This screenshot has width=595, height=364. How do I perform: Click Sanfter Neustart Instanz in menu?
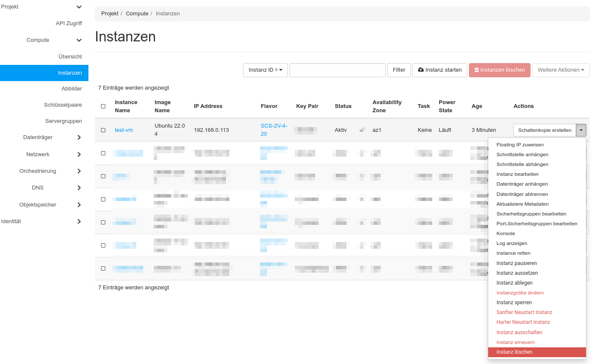(524, 312)
